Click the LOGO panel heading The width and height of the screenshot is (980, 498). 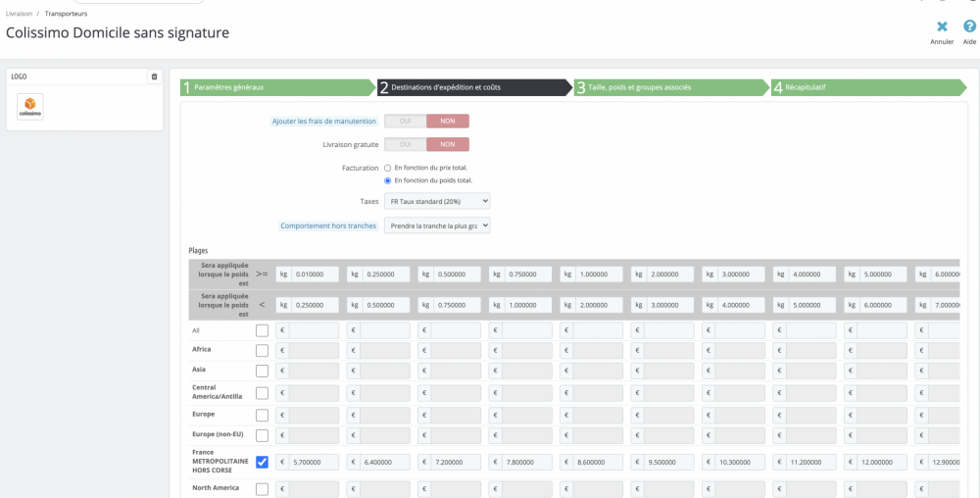[x=19, y=76]
